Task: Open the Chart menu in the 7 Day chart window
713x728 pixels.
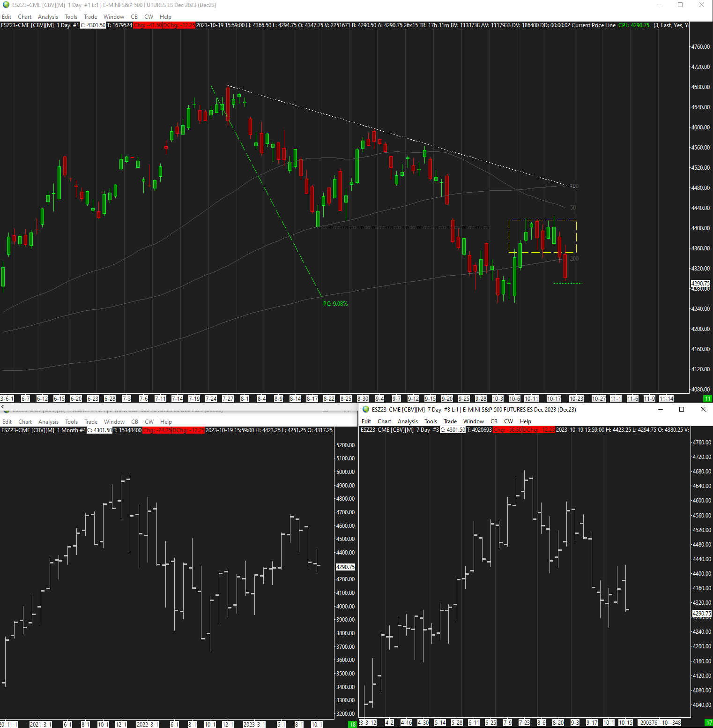Action: [x=385, y=421]
